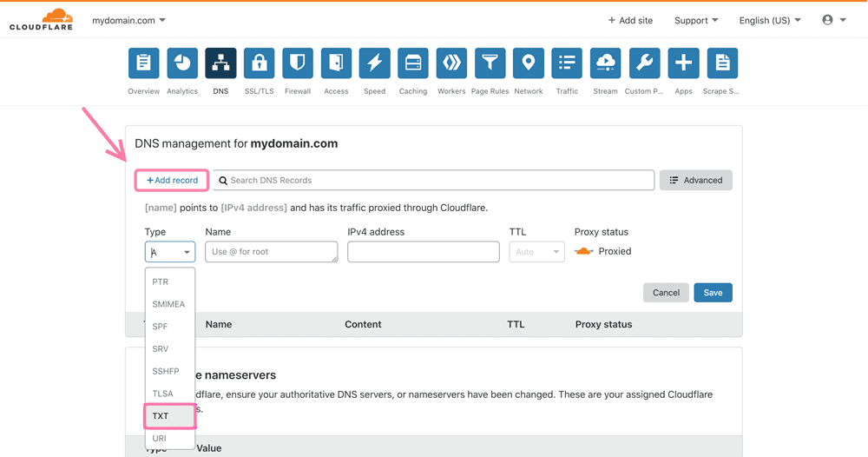Click the Proxy status column header
This screenshot has height=457, width=868.
click(x=603, y=325)
